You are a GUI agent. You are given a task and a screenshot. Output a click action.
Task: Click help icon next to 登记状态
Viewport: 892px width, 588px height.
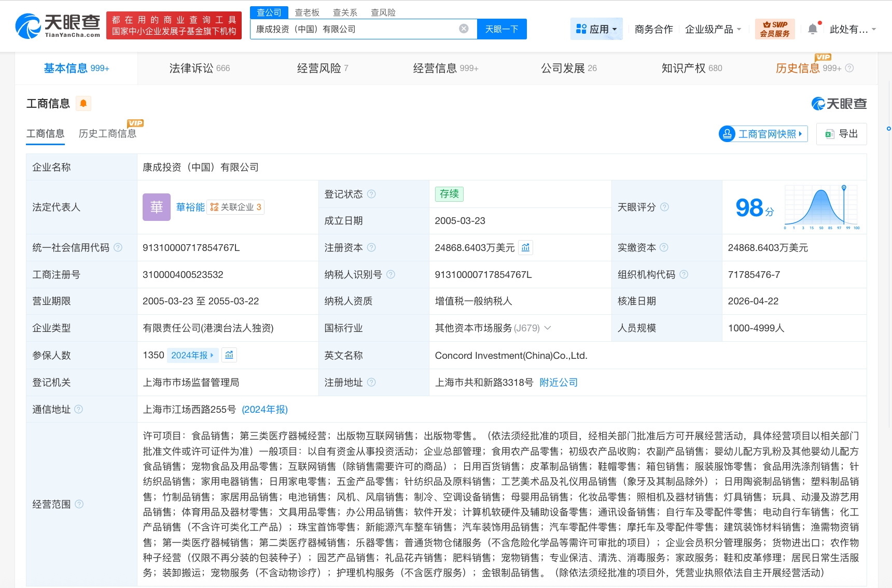click(x=371, y=194)
